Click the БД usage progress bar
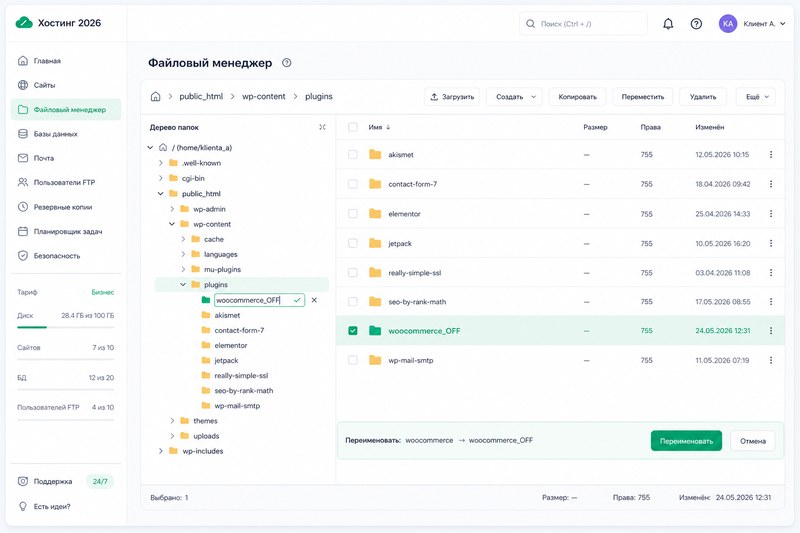 click(66, 390)
